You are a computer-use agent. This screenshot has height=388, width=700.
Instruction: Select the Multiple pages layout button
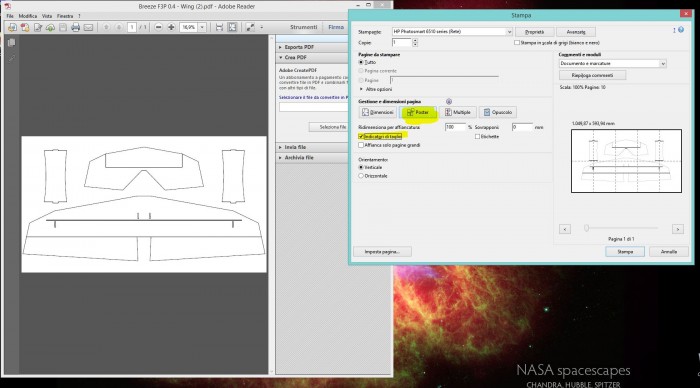coord(458,113)
